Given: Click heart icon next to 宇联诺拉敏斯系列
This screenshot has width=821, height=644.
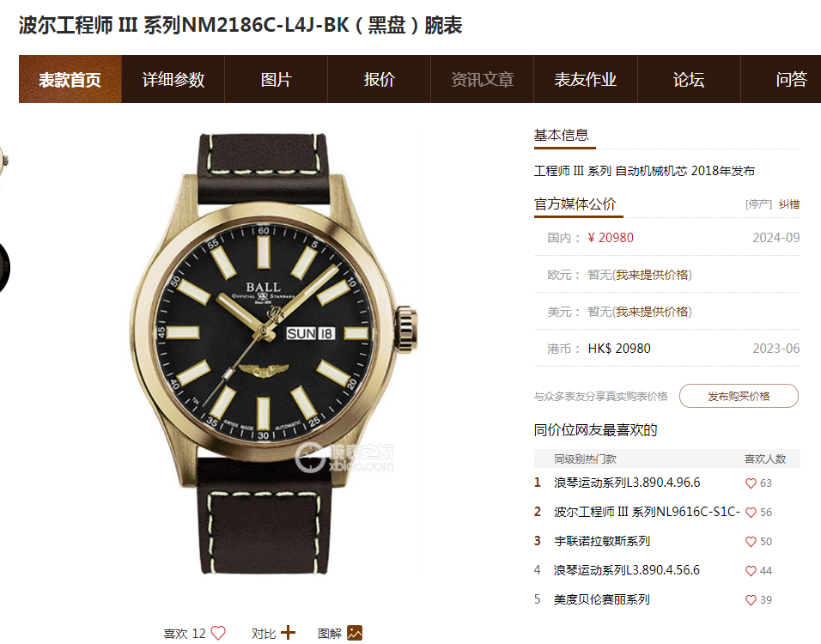Looking at the screenshot, I should click(751, 542).
